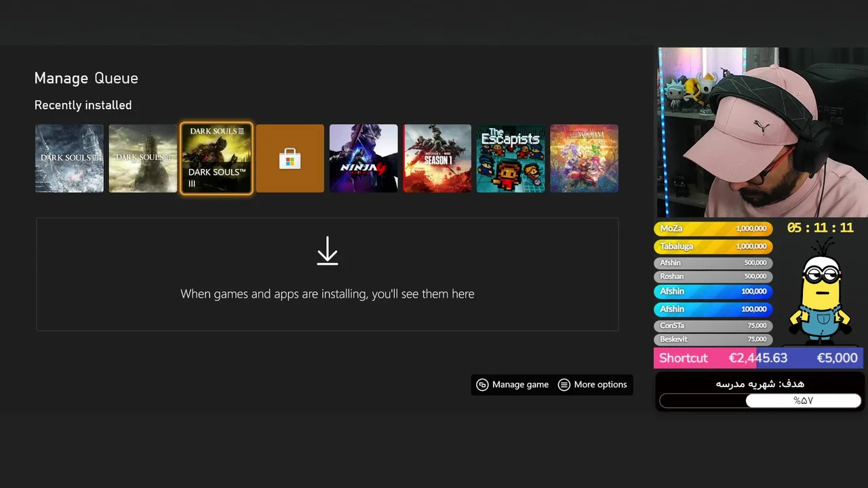Click the €5,000 goal target
The height and width of the screenshot is (488, 868).
(x=837, y=358)
